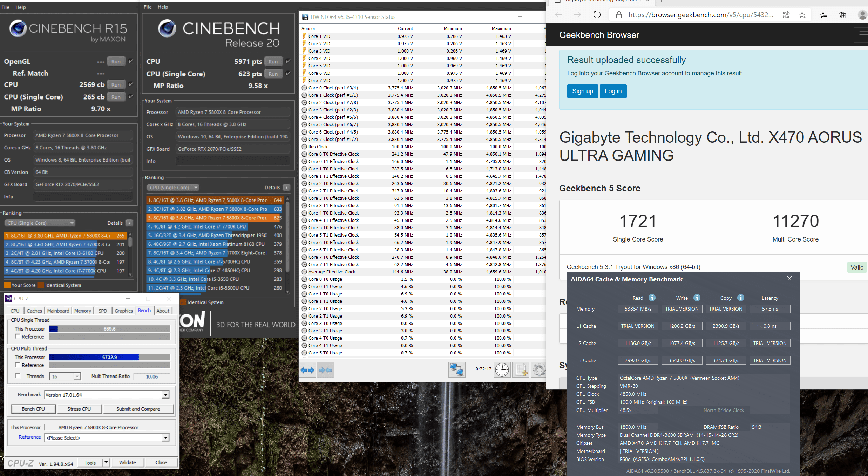Click the CPU-Z title bar app icon
Viewport: 868px width, 476px height.
click(9, 298)
